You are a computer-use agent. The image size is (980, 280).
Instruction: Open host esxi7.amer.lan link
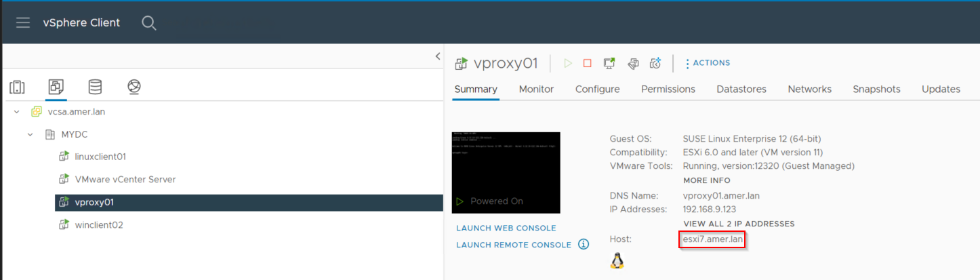[x=713, y=239]
